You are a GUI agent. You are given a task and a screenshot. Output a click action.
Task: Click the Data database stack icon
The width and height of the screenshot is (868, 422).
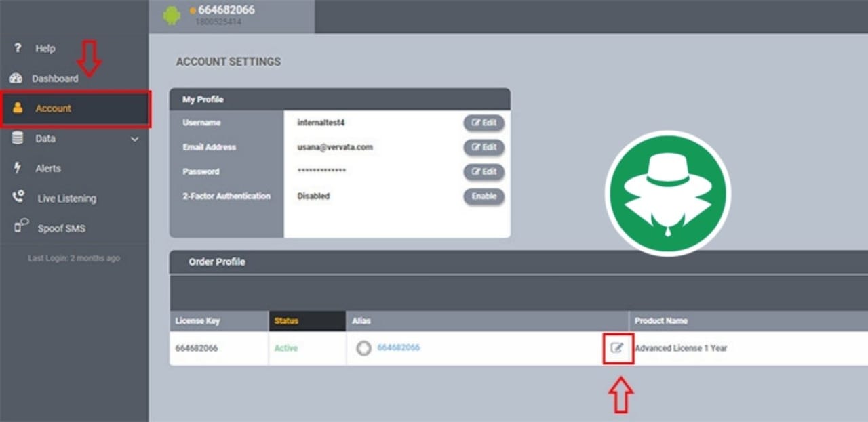point(18,138)
